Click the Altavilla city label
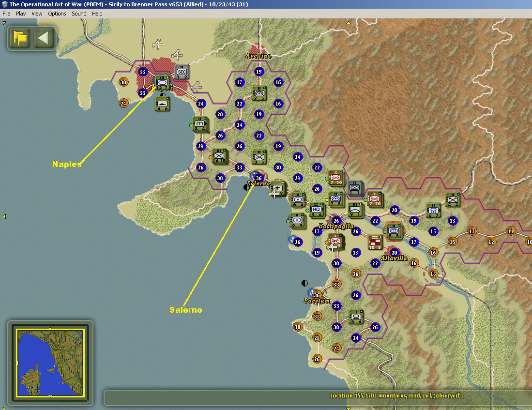 (x=394, y=258)
